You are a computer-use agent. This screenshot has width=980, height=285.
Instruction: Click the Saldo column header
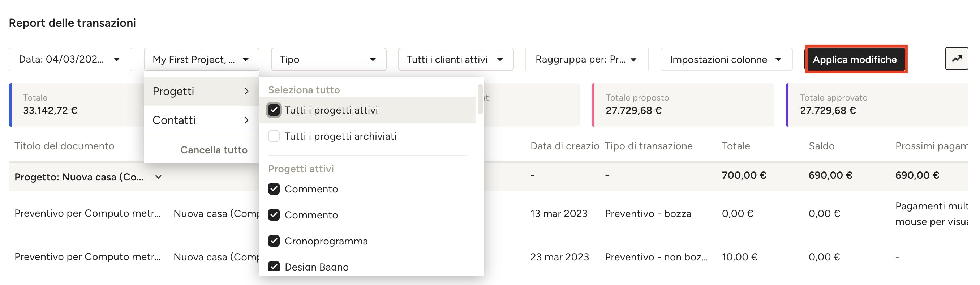(821, 146)
